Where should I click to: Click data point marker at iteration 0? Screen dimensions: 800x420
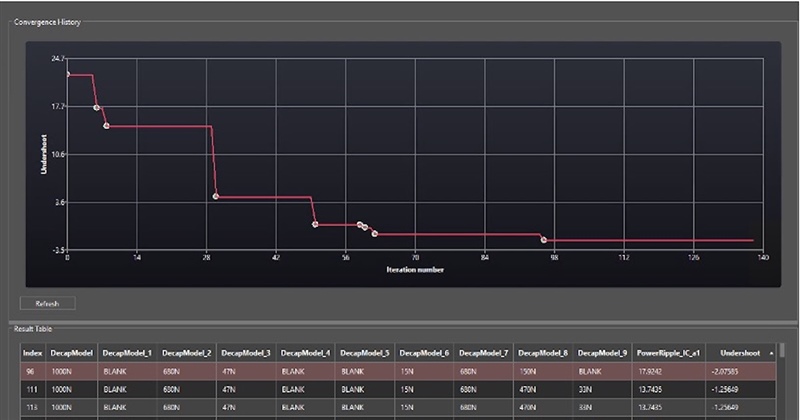(x=67, y=75)
